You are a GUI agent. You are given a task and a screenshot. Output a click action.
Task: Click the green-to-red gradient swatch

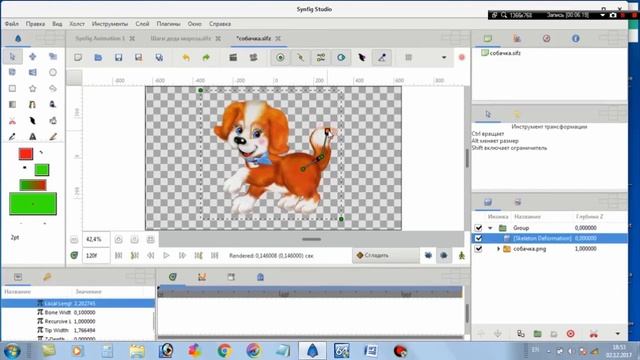pyautogui.click(x=33, y=185)
